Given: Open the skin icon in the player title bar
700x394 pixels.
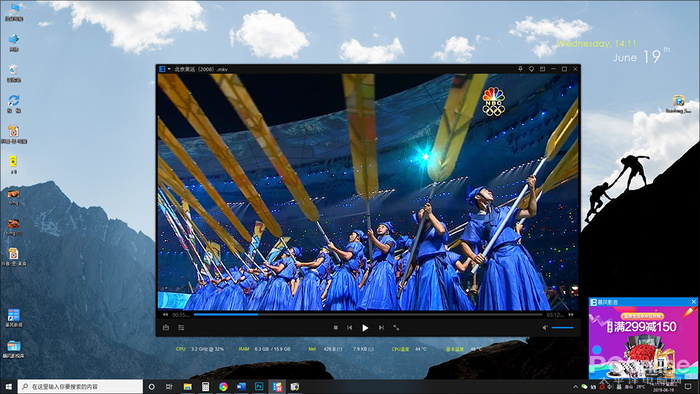Looking at the screenshot, I should [x=531, y=69].
